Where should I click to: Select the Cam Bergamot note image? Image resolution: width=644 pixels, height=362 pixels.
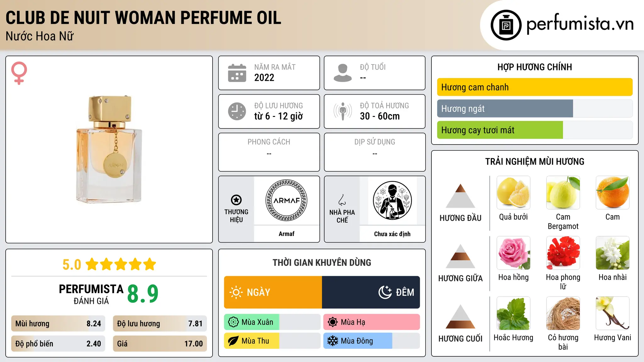click(563, 193)
